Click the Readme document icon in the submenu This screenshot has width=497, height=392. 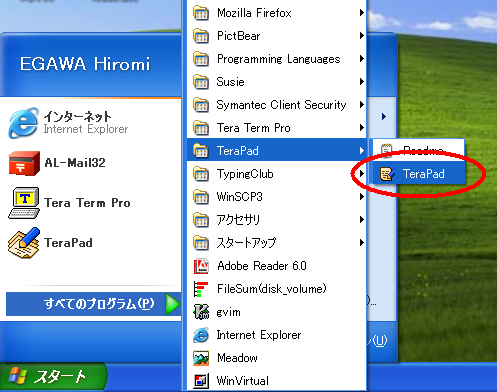pos(387,150)
